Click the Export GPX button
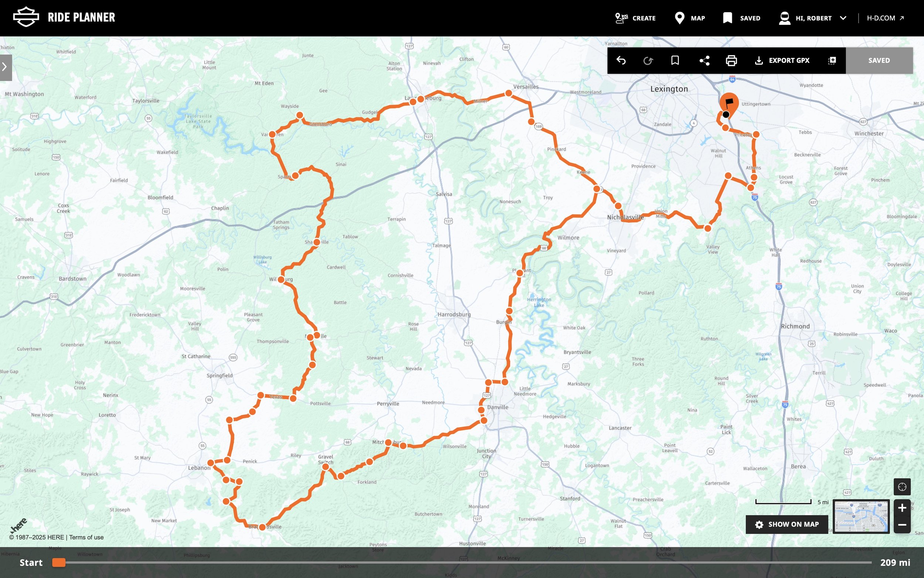 pyautogui.click(x=782, y=60)
